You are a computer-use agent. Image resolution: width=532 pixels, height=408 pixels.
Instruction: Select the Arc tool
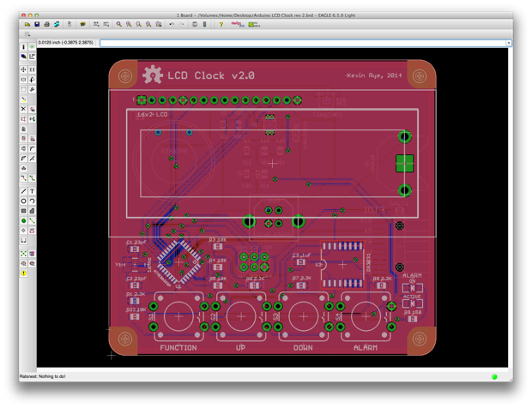(x=32, y=201)
